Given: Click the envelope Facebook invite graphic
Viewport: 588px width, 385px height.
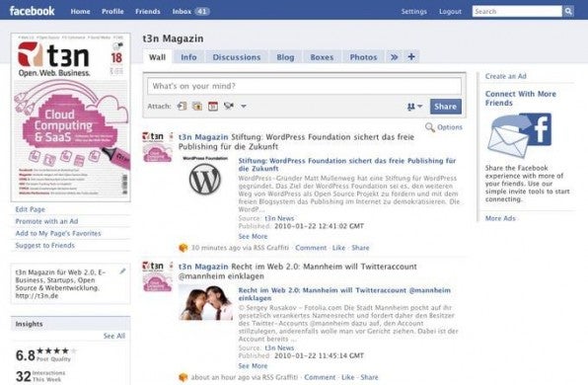Looking at the screenshot, I should (x=519, y=135).
